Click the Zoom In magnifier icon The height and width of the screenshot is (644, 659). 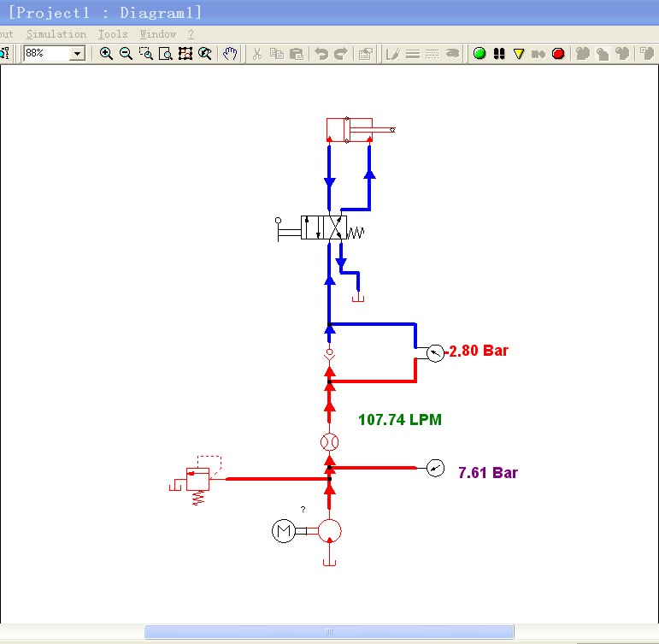point(106,53)
